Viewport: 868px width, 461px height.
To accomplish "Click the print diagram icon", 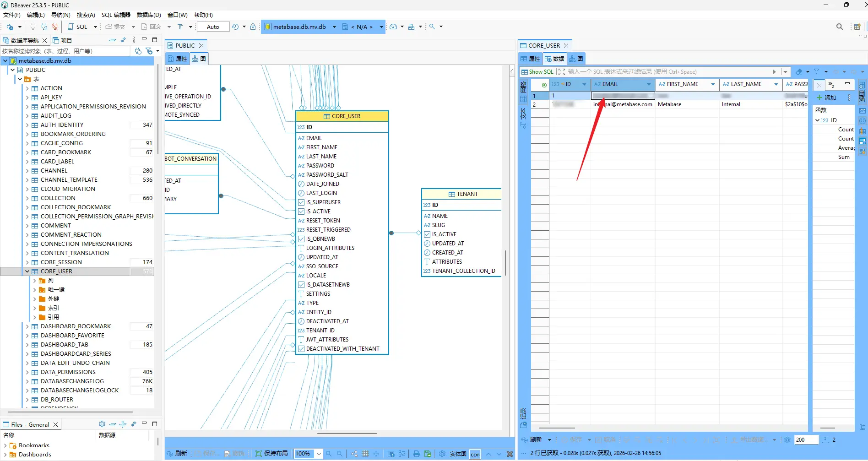I will 416,454.
